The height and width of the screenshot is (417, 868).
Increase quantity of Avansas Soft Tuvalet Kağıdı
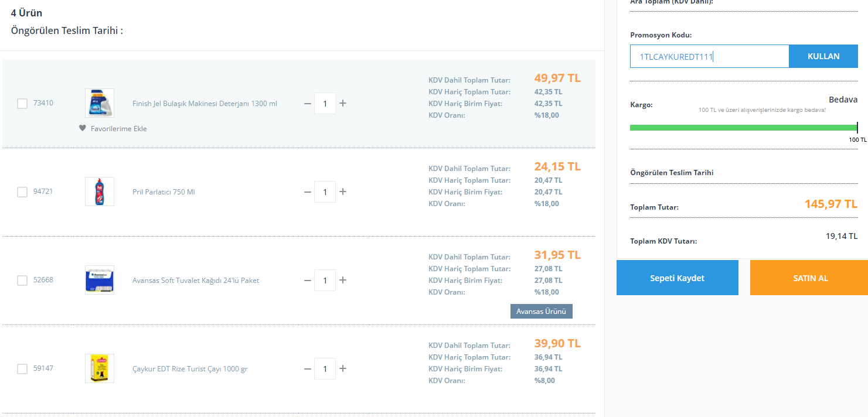tap(343, 280)
